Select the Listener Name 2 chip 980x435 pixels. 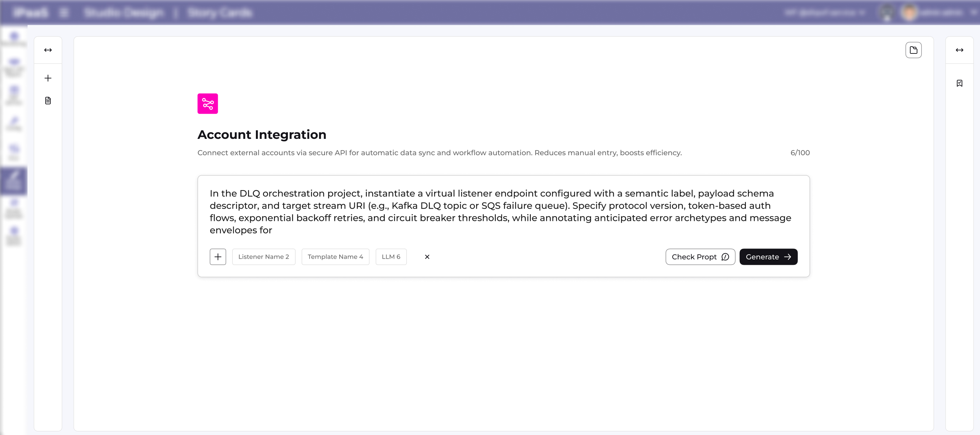pyautogui.click(x=263, y=257)
